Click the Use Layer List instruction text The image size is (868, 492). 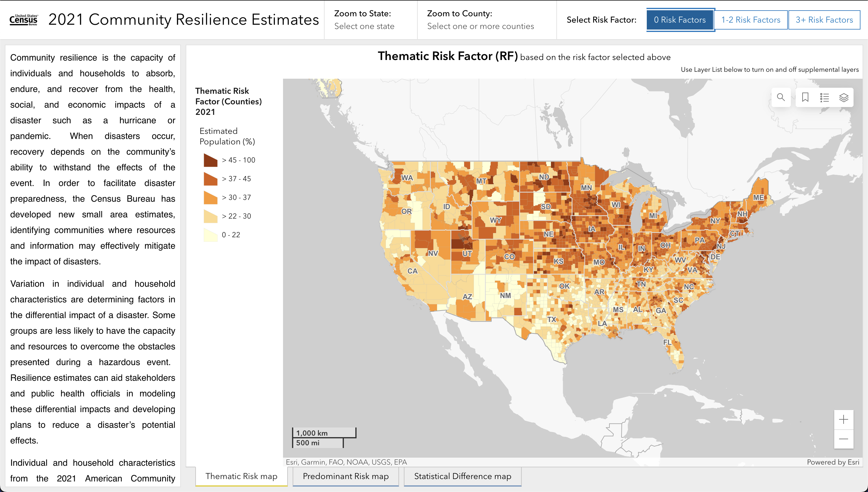click(769, 70)
